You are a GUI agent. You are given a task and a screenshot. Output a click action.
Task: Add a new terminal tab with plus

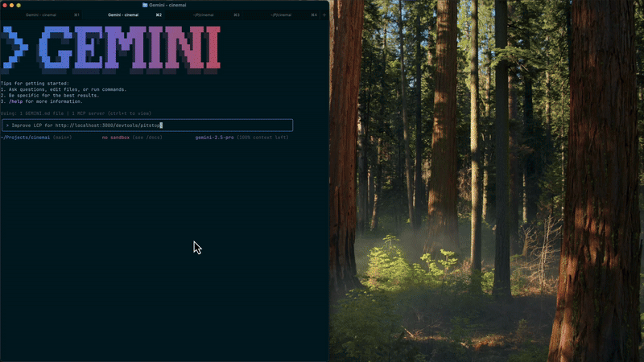[x=324, y=14]
